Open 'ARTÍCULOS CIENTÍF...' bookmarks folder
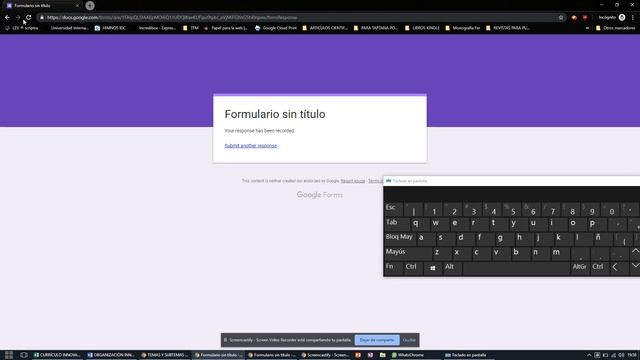Screen dimensions: 640x360 pyautogui.click(x=325, y=28)
